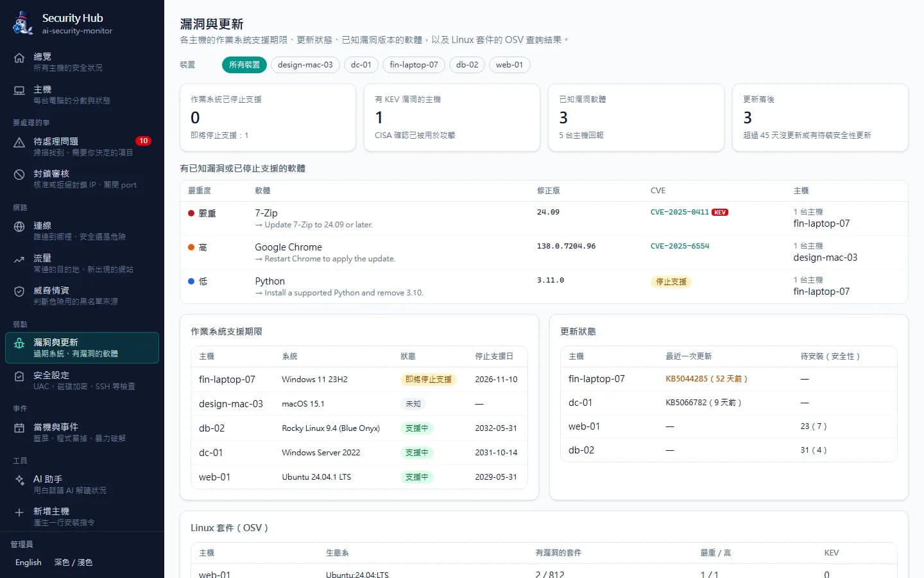Filter by web-01 device chip
924x578 pixels.
coord(509,65)
